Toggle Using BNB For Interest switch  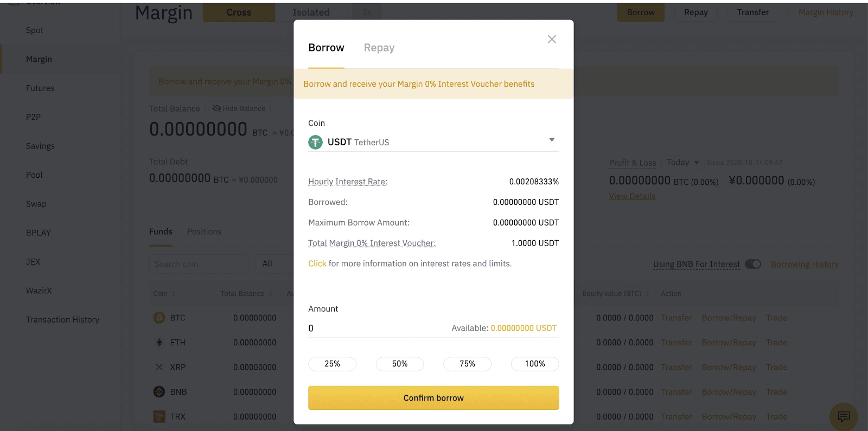tap(752, 264)
